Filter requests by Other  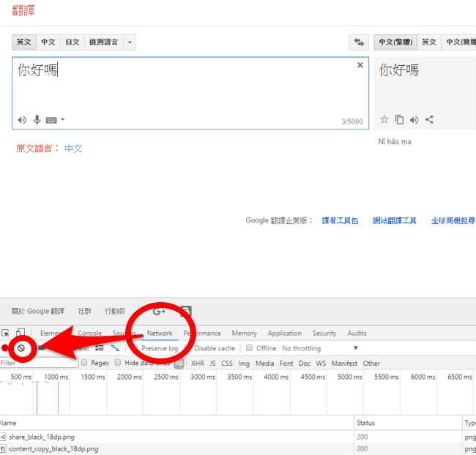[371, 363]
